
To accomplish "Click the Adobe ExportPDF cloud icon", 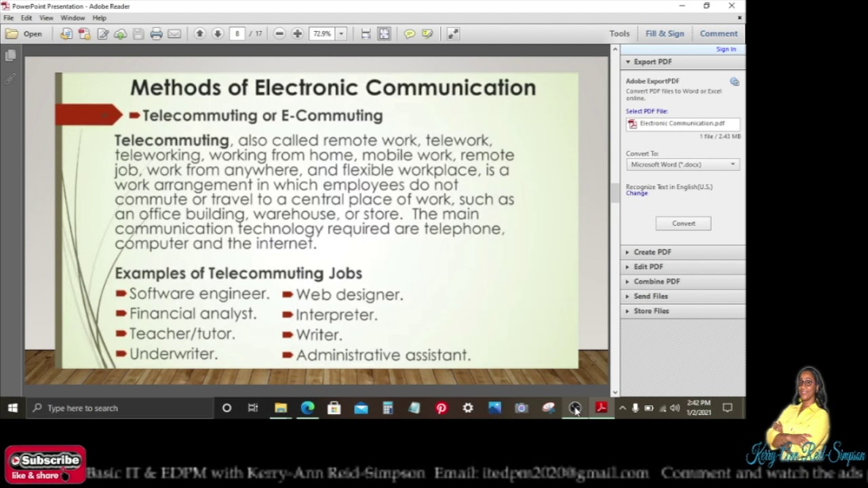I will (734, 82).
